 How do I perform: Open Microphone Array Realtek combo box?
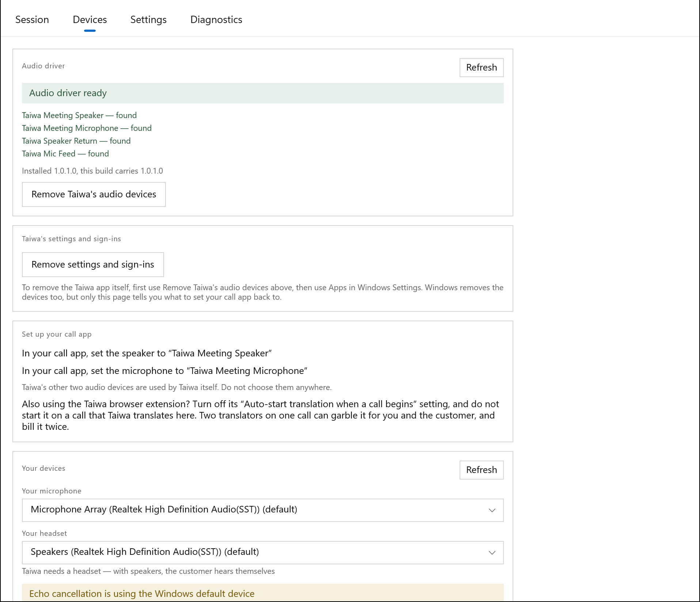point(263,510)
